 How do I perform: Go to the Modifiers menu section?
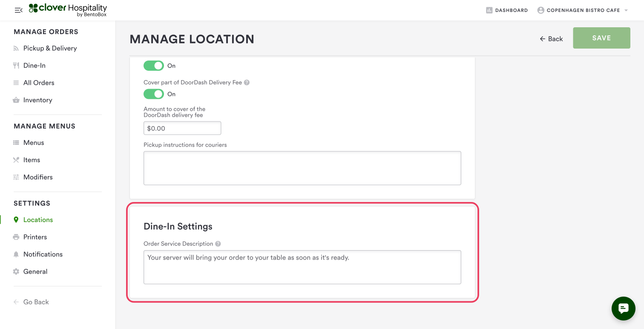[38, 177]
